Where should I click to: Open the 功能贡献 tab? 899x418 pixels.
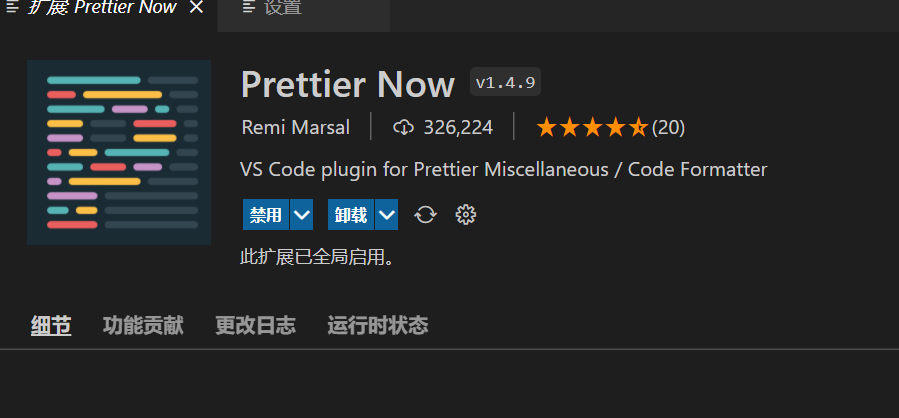143,326
